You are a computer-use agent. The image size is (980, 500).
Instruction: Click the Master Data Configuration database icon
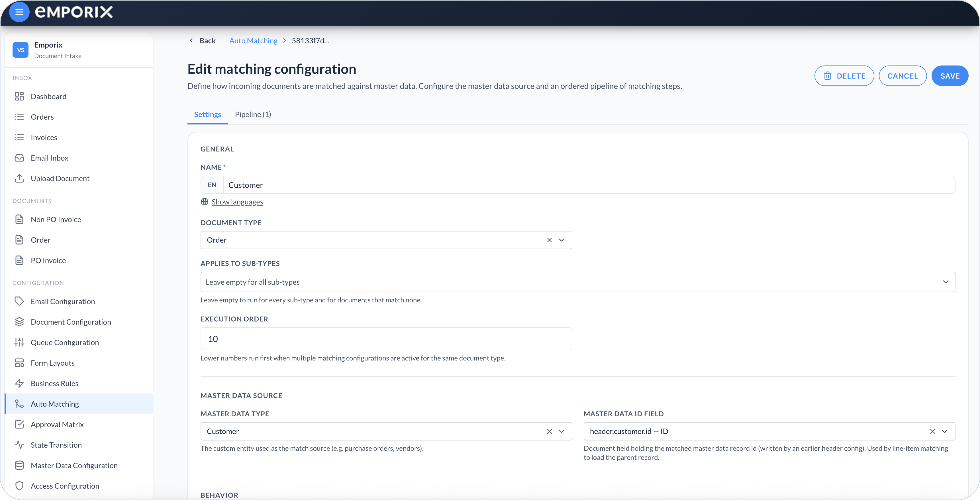(19, 466)
